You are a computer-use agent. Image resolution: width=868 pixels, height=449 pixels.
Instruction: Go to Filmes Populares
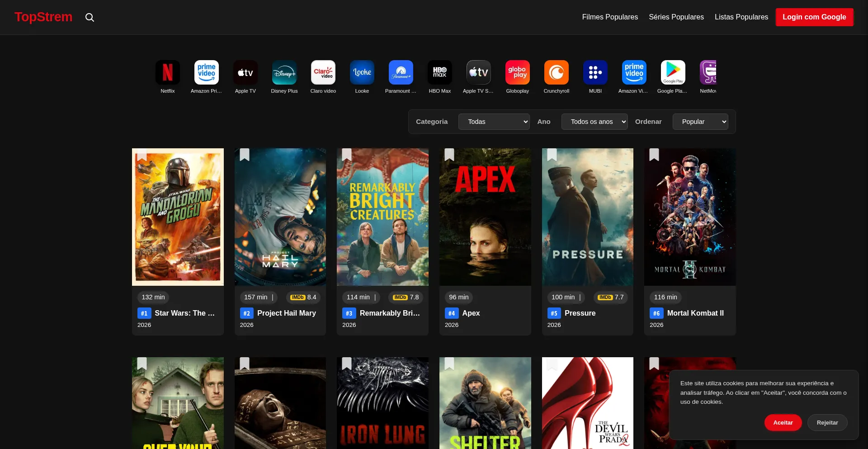coord(610,17)
